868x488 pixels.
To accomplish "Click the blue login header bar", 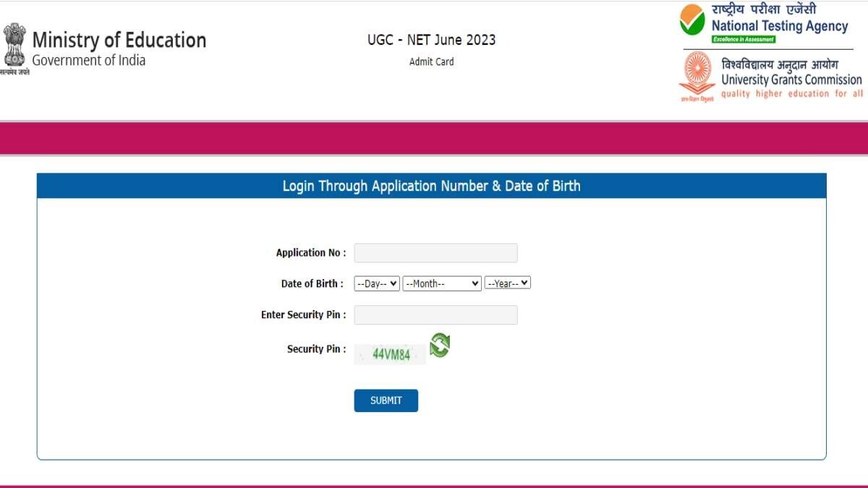I will (x=432, y=186).
